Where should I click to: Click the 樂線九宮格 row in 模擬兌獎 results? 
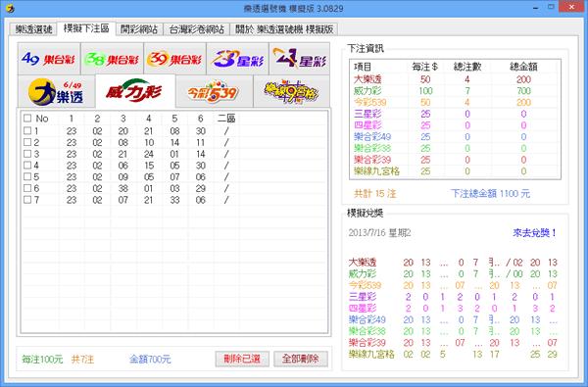[x=453, y=354]
